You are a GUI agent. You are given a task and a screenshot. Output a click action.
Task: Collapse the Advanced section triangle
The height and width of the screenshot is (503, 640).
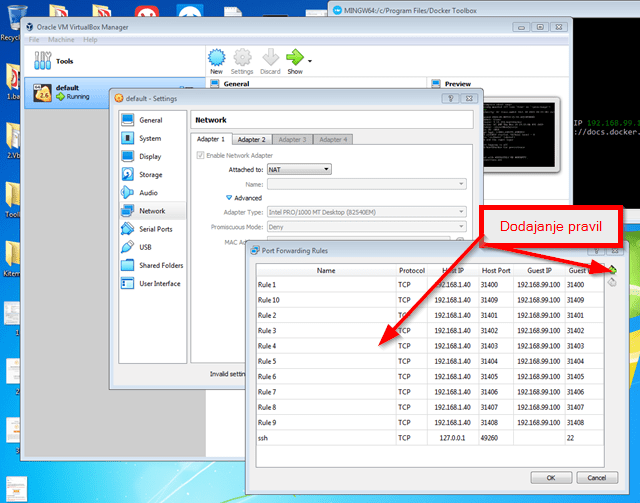(229, 198)
